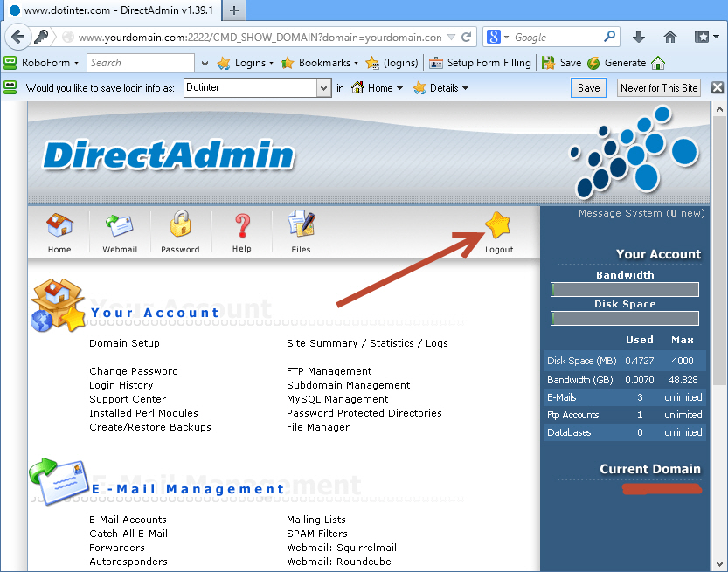Viewport: 728px width, 572px height.
Task: Click the key icon beside the address bar
Action: 41,36
